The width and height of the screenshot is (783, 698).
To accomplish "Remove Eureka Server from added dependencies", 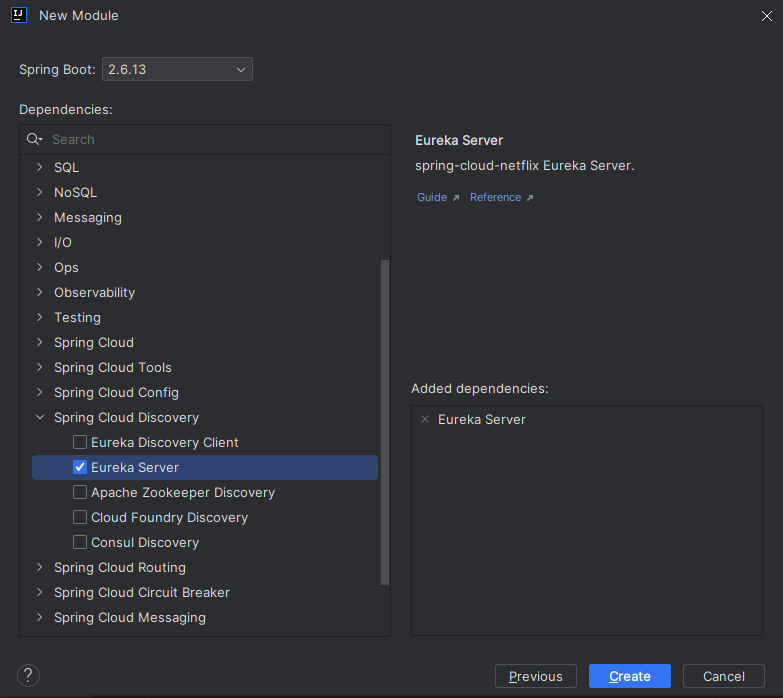I will [x=425, y=419].
